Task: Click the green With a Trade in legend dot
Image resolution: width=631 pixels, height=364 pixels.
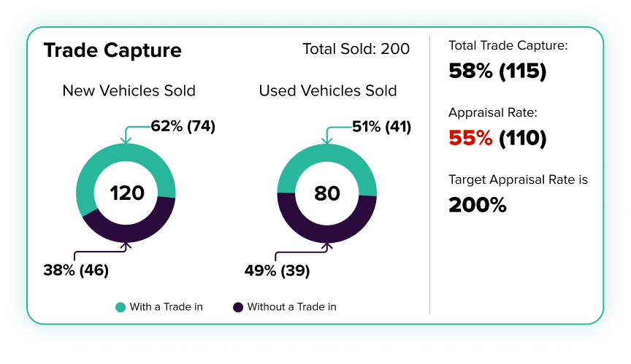Action: pos(121,307)
